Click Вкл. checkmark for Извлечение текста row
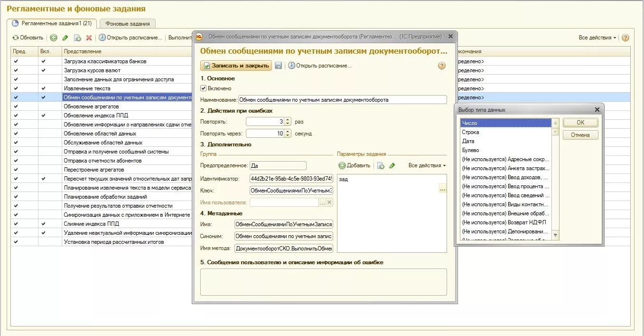 [x=44, y=88]
